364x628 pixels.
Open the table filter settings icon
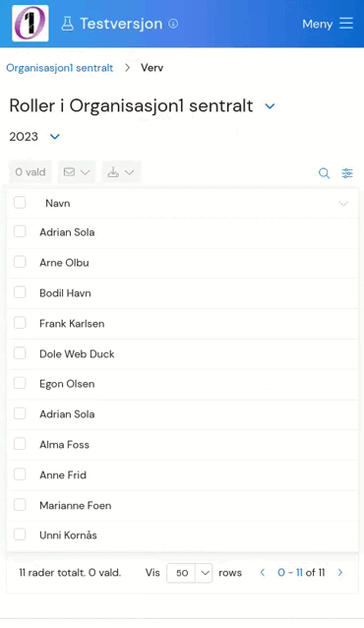347,173
